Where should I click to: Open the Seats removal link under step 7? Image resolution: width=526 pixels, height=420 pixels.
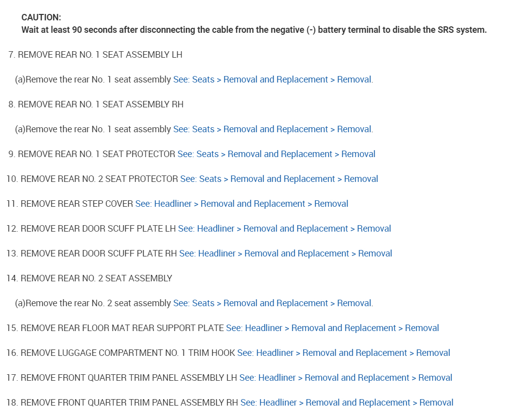[x=272, y=80]
